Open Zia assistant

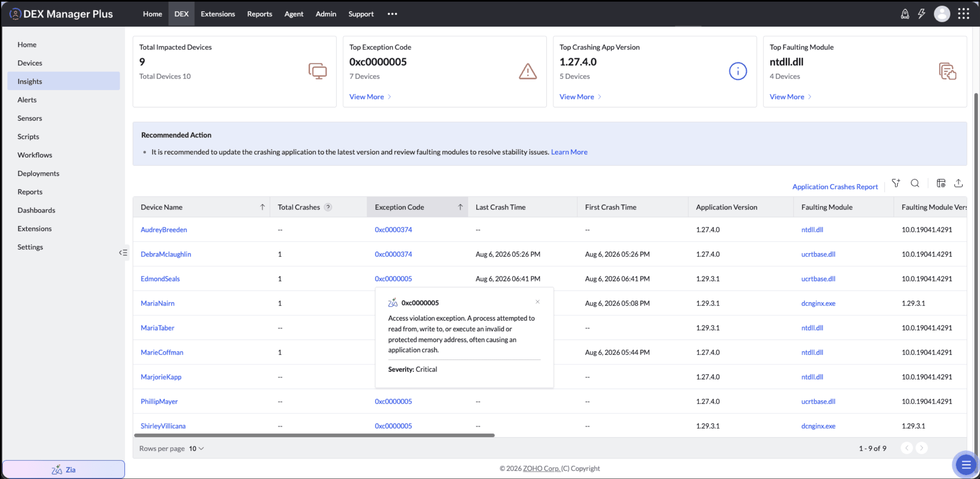pyautogui.click(x=64, y=470)
